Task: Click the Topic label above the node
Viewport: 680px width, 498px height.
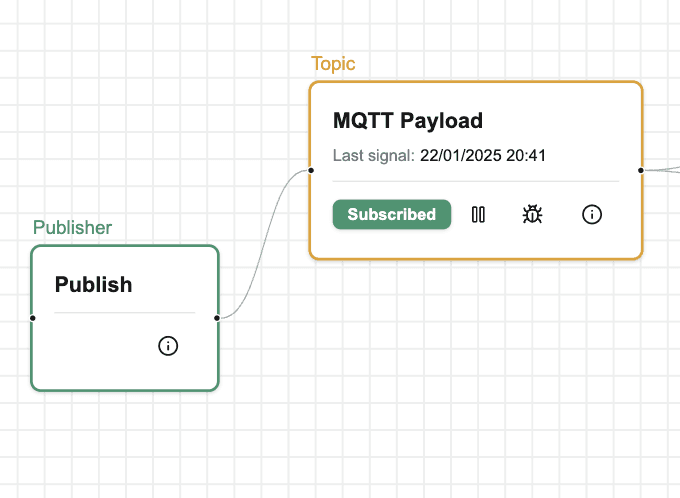Action: point(333,64)
